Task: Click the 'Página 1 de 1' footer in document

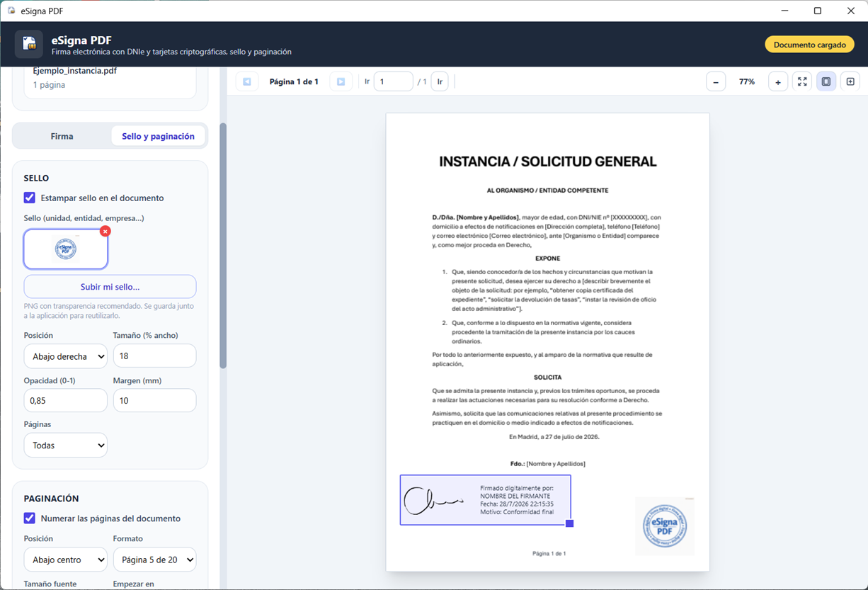Action: pos(549,553)
